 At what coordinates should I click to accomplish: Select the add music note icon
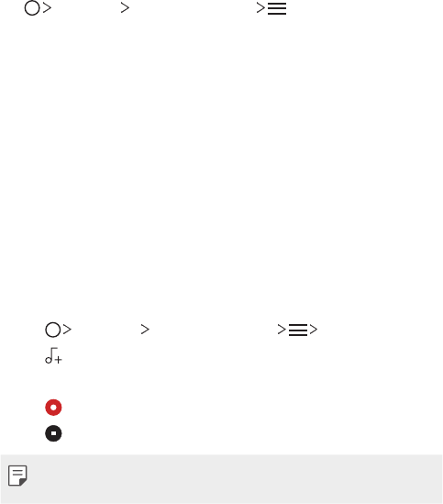[x=53, y=356]
